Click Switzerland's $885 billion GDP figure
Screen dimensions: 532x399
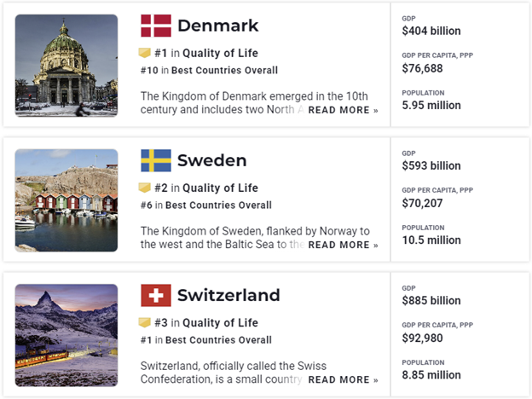pyautogui.click(x=431, y=300)
